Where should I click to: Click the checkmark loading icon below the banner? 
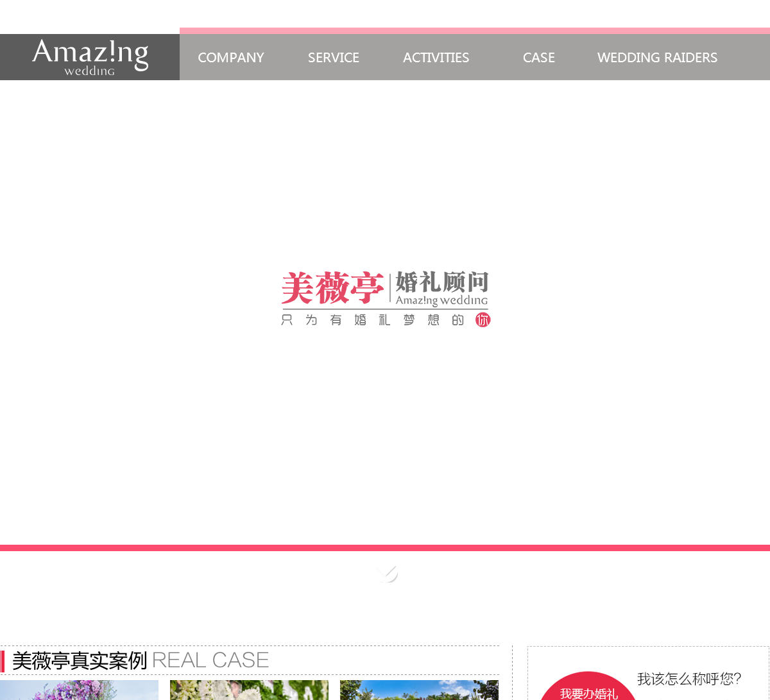pos(388,574)
